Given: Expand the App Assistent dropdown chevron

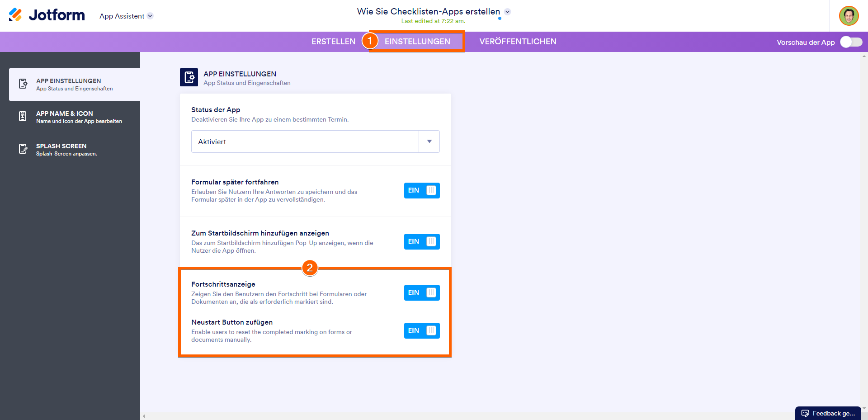Looking at the screenshot, I should point(151,16).
